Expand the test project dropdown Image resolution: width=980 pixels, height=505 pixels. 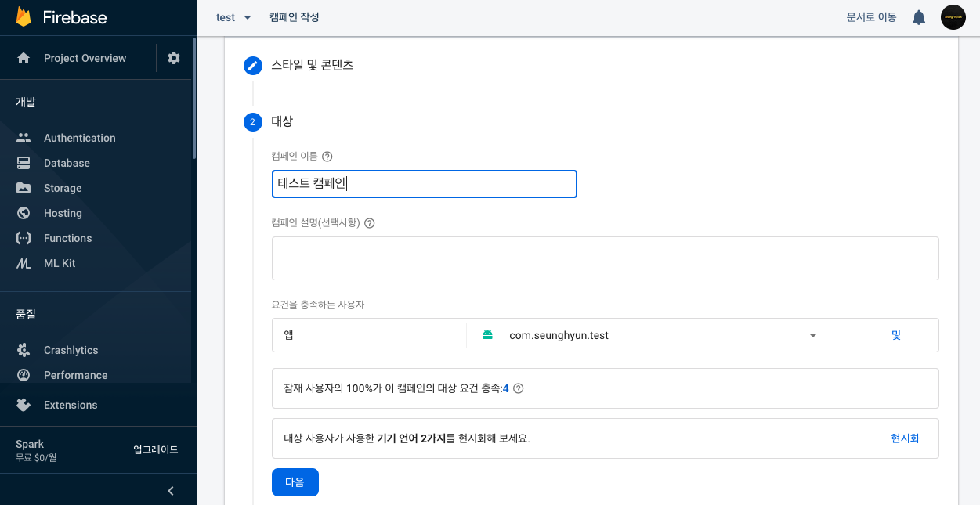[x=233, y=17]
